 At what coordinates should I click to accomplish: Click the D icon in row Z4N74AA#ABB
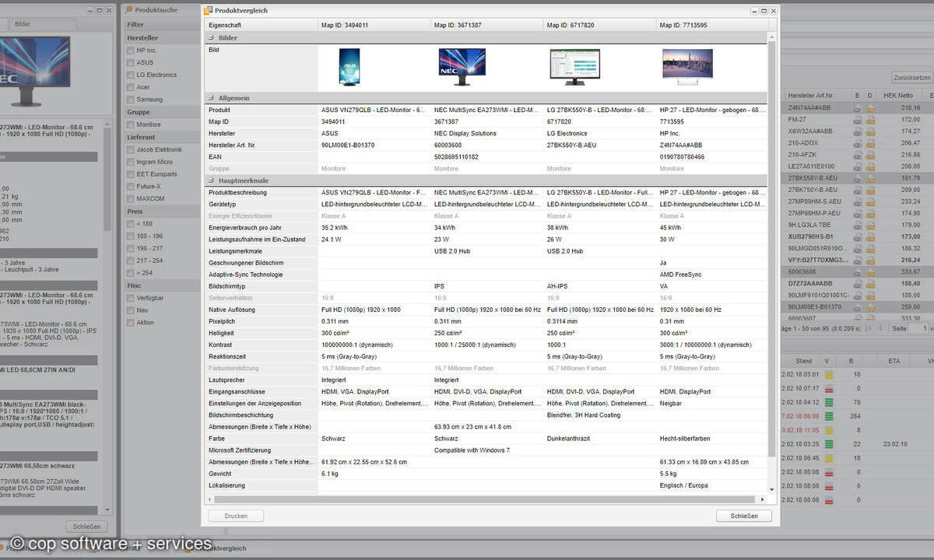(870, 108)
